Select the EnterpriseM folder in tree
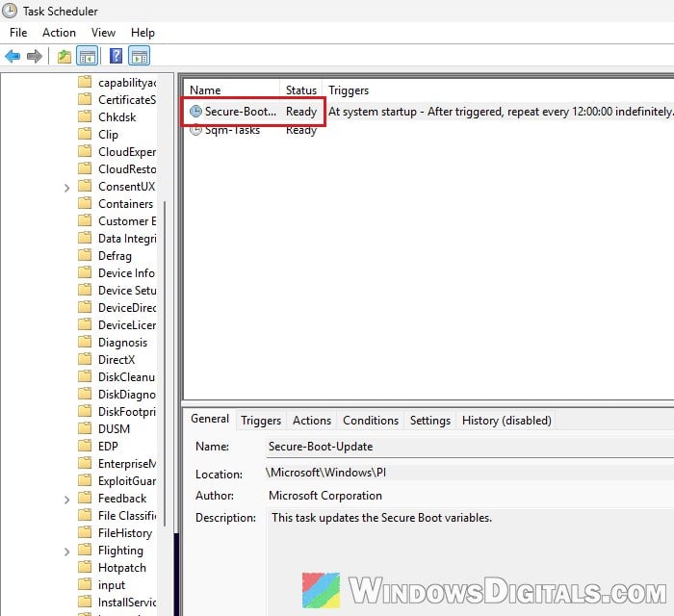Image resolution: width=674 pixels, height=616 pixels. (127, 464)
